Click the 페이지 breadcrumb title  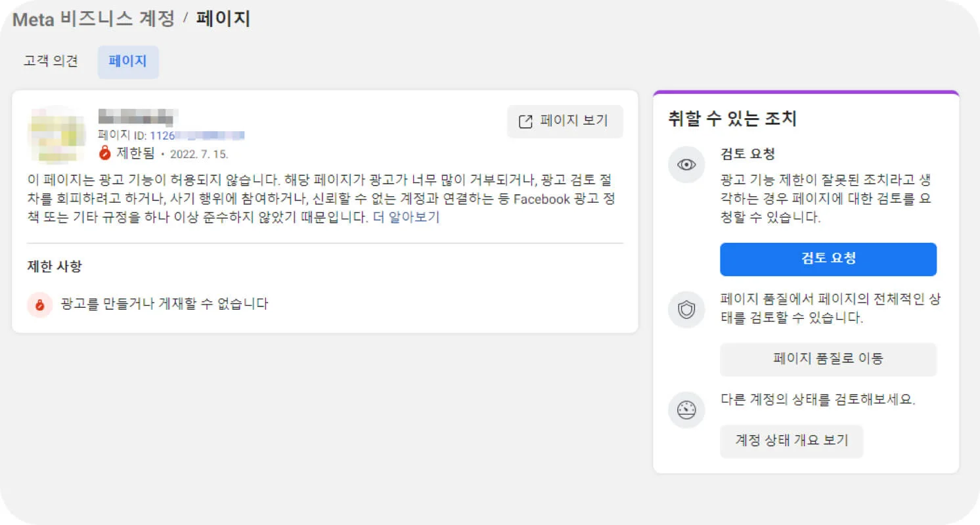click(223, 18)
